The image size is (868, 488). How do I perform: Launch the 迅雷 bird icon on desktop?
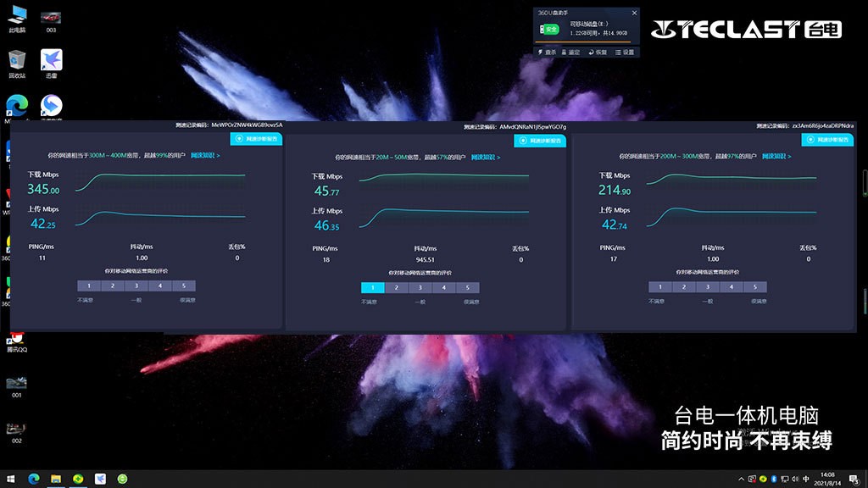coord(51,64)
